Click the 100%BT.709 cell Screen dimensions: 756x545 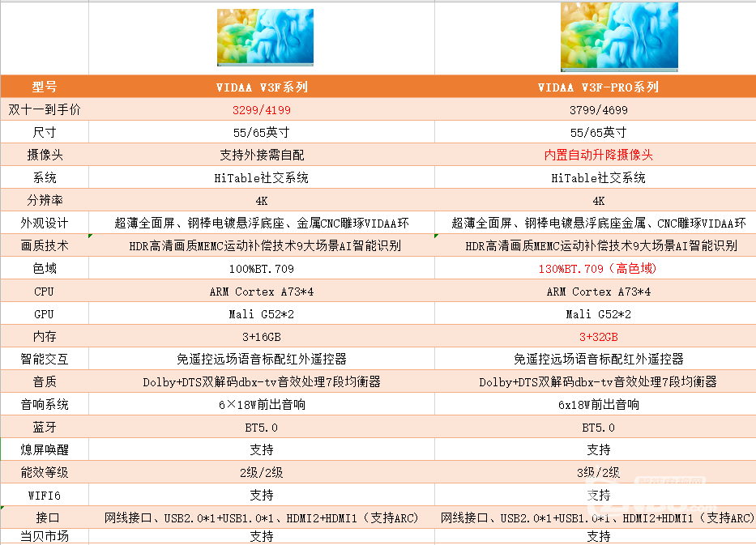point(262,268)
